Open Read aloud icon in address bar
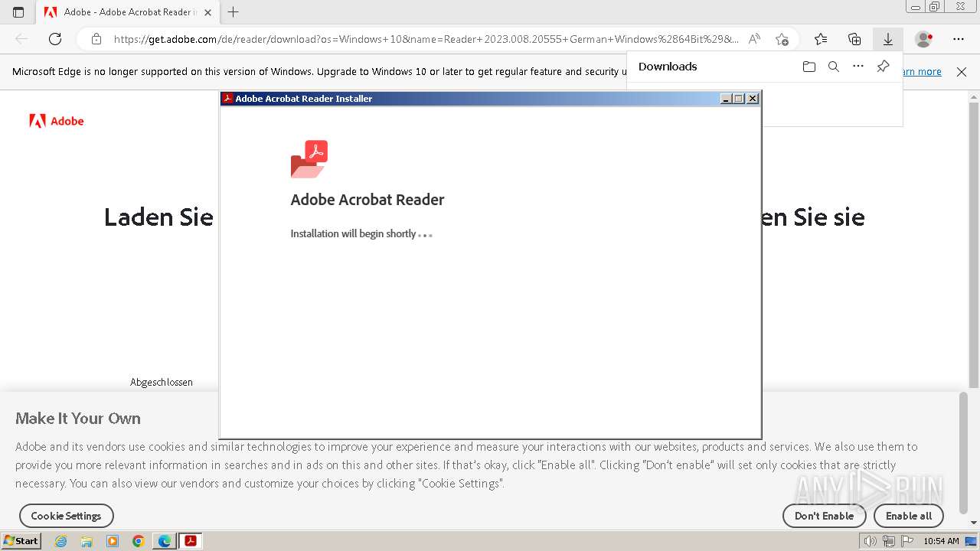The height and width of the screenshot is (551, 980). coord(754,39)
